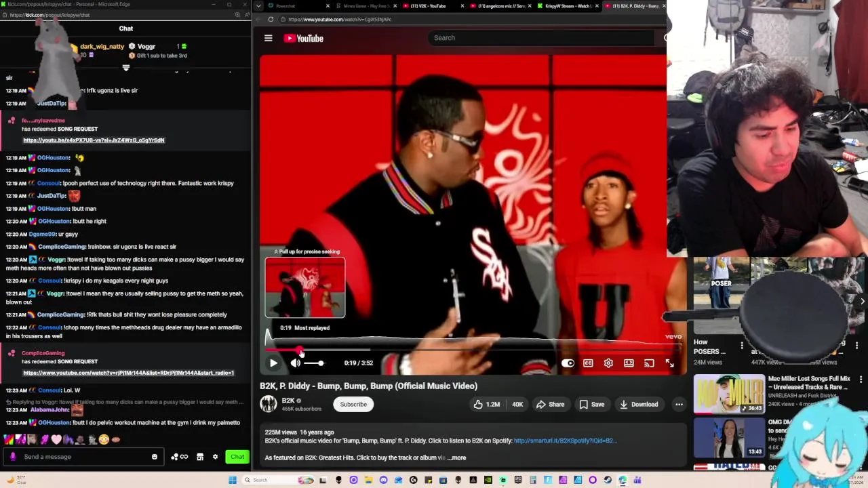The image size is (868, 488).
Task: Seek the video at the progress bar scrubber
Action: pyautogui.click(x=300, y=350)
